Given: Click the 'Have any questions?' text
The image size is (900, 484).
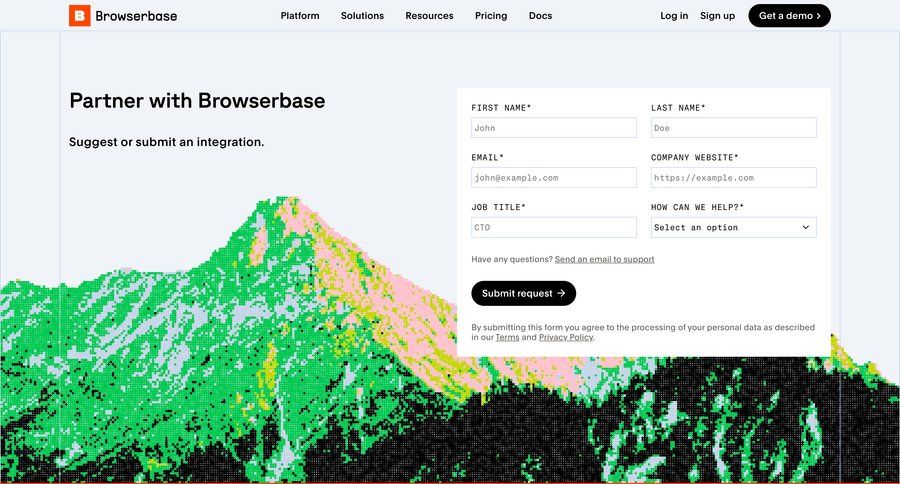Looking at the screenshot, I should [x=512, y=260].
